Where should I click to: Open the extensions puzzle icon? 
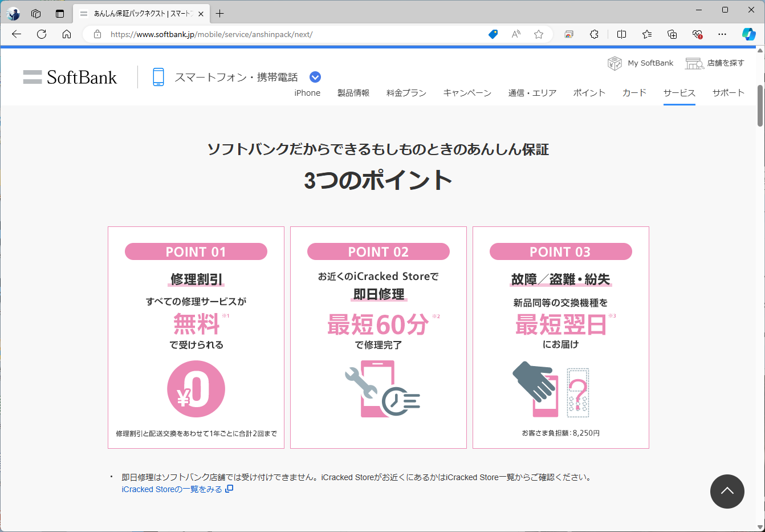click(x=594, y=34)
